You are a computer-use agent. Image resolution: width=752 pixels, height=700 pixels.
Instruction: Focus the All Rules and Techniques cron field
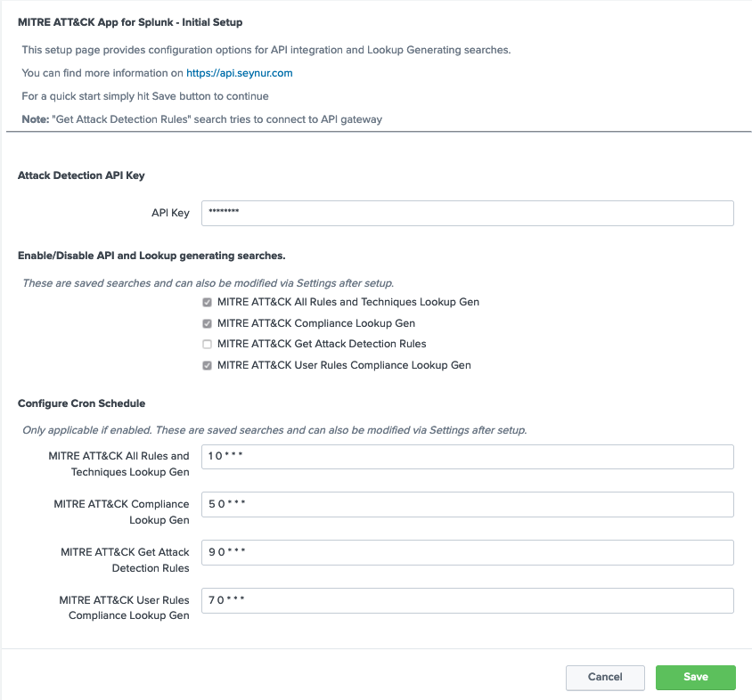[467, 457]
